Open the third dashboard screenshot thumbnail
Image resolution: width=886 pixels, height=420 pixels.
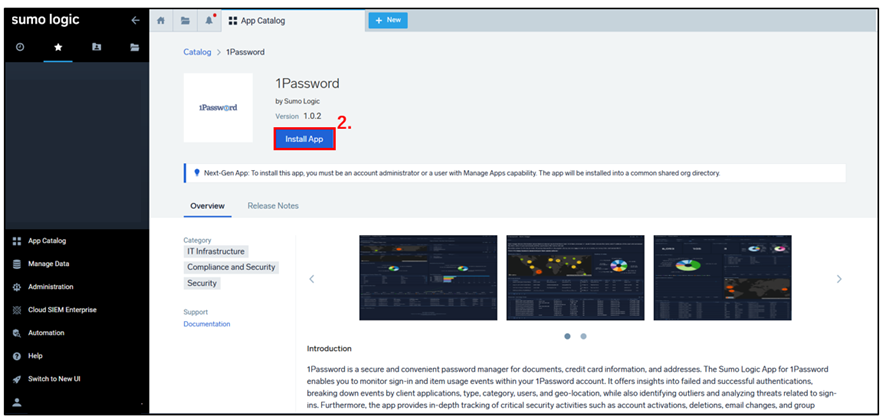[x=723, y=278]
